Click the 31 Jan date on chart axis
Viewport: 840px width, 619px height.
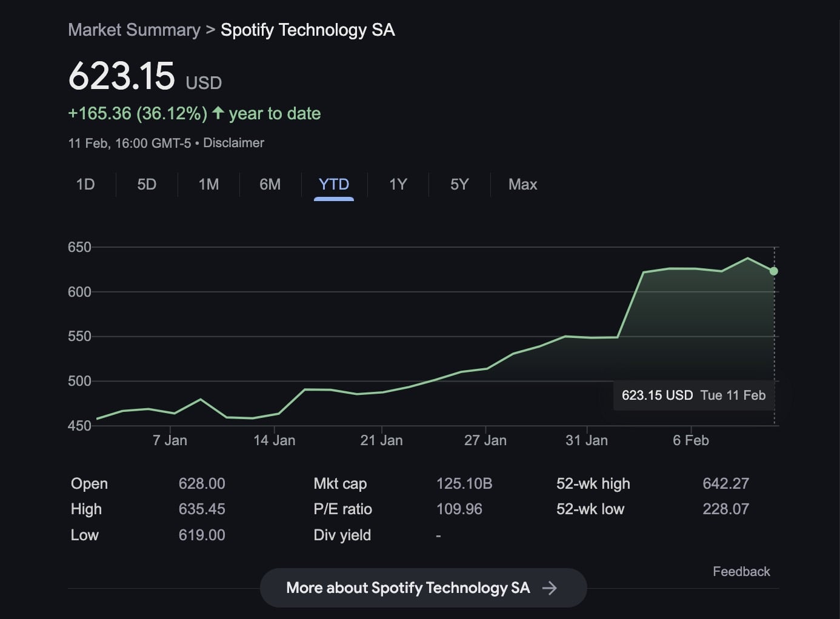pos(586,440)
